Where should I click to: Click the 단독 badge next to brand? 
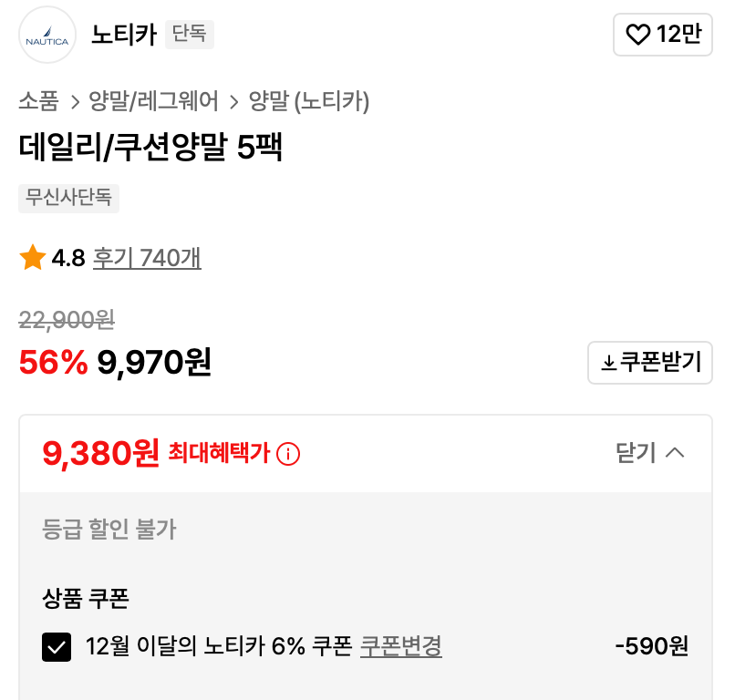pos(190,35)
